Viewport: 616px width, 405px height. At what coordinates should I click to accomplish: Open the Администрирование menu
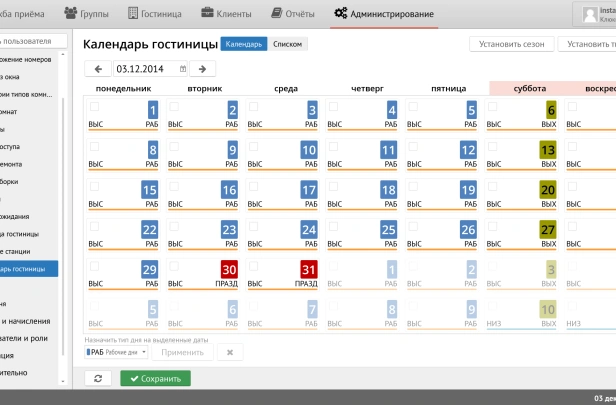pyautogui.click(x=385, y=14)
